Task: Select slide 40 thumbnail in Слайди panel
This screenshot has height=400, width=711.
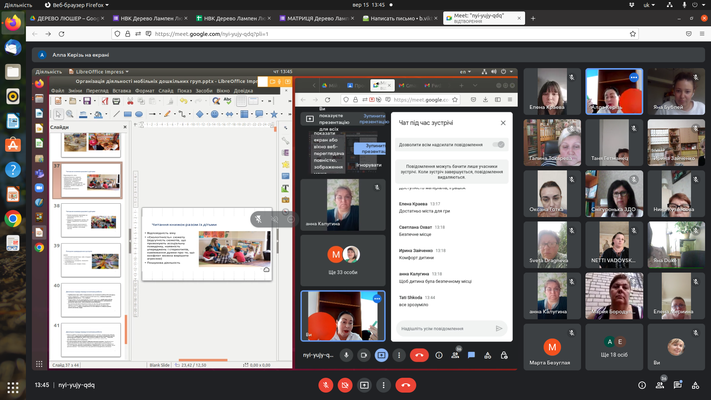Action: tap(91, 300)
